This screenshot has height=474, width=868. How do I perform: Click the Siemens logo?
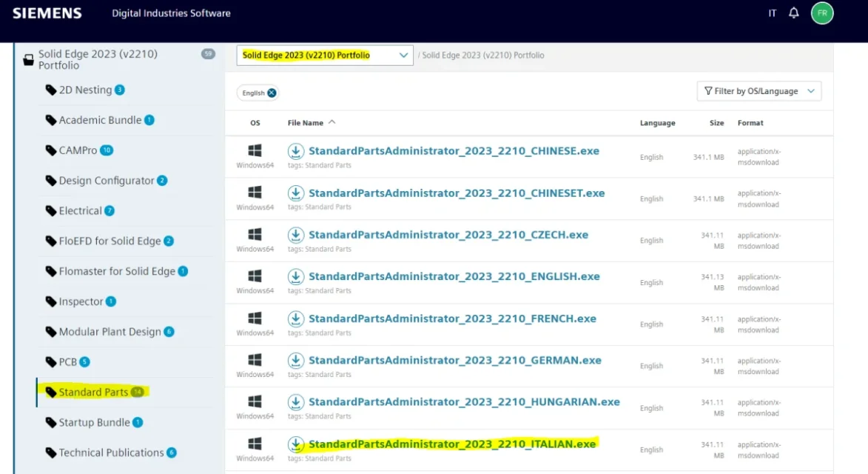pos(47,13)
